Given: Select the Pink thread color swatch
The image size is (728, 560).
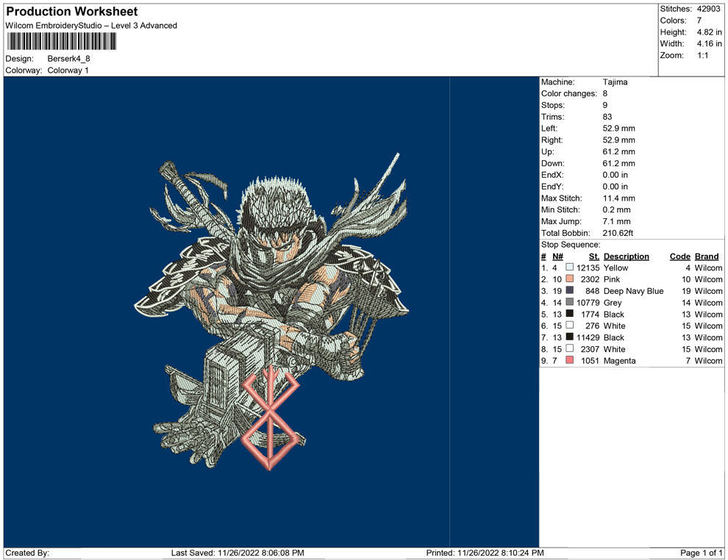Looking at the screenshot, I should pyautogui.click(x=569, y=280).
